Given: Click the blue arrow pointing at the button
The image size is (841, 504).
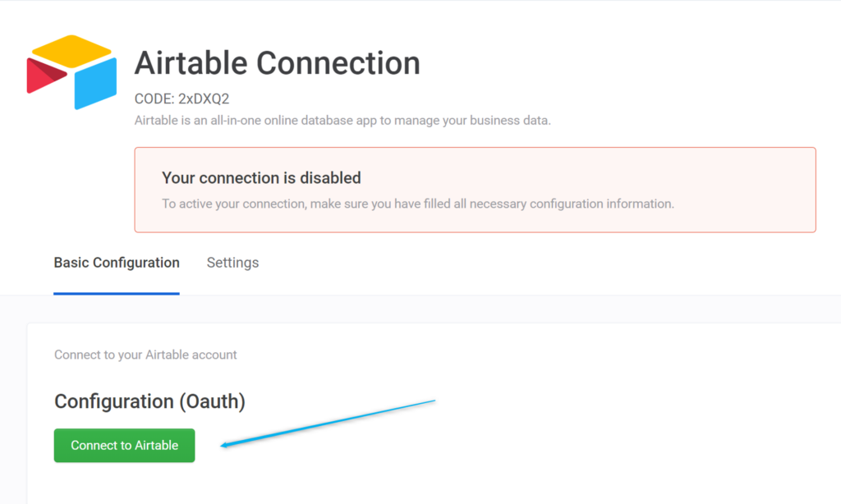Looking at the screenshot, I should click(x=329, y=424).
